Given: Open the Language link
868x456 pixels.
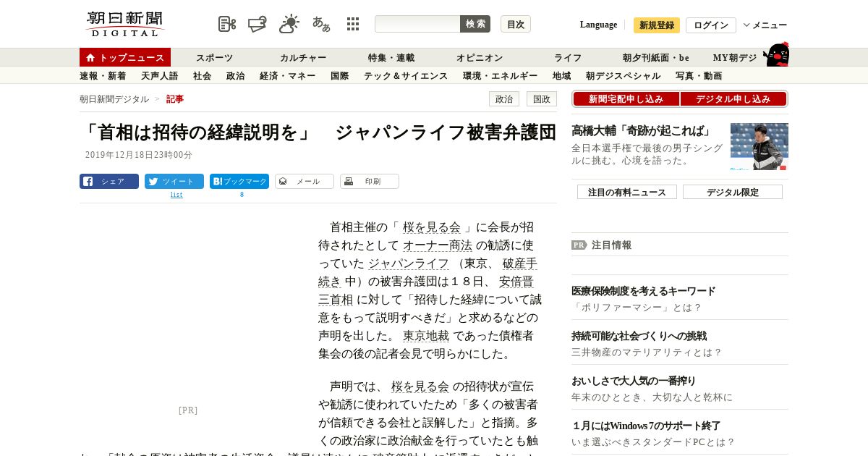Looking at the screenshot, I should (598, 25).
